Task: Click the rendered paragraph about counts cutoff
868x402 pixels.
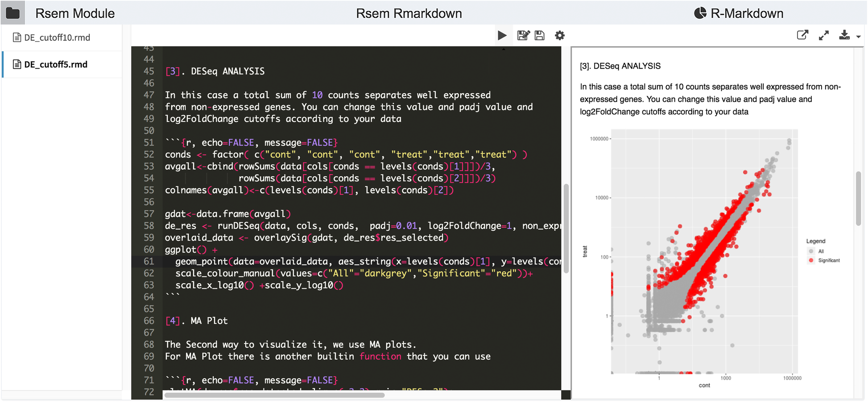Action: [710, 99]
